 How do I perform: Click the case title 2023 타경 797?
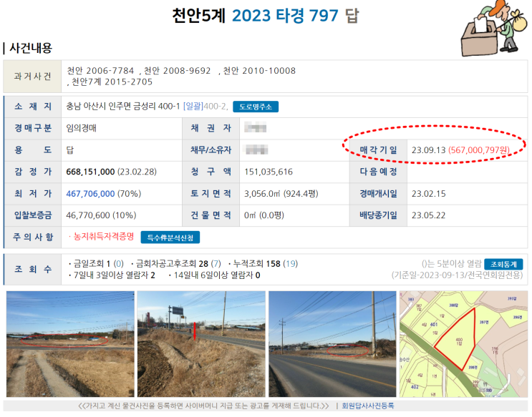point(285,16)
